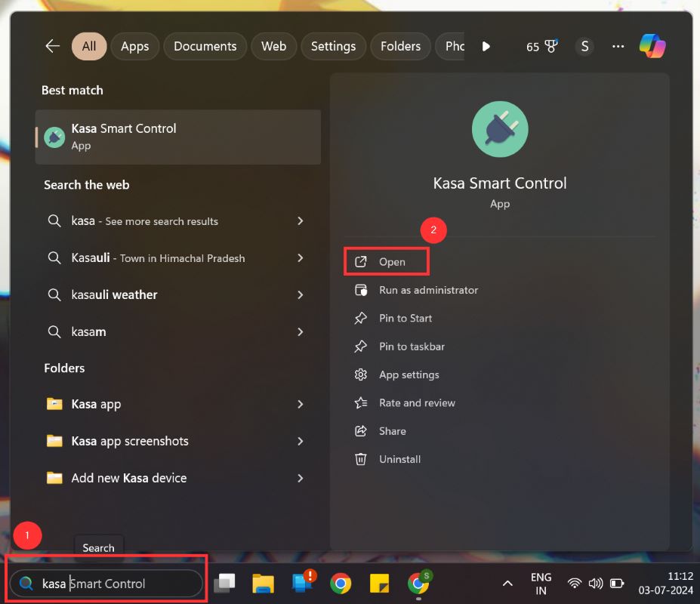
Task: Open the three-dots options menu
Action: tap(618, 46)
